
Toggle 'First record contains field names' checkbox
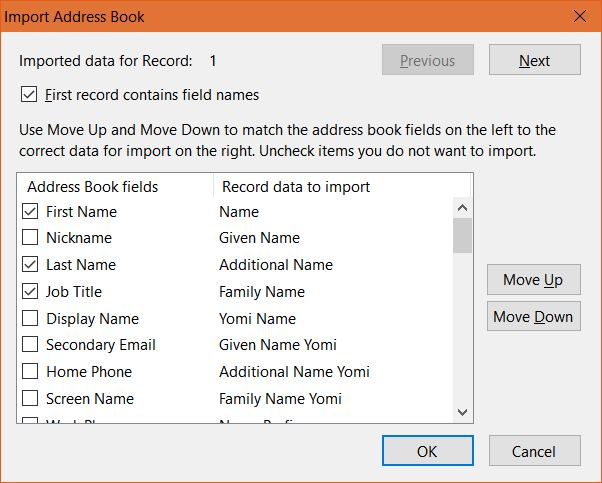click(29, 95)
